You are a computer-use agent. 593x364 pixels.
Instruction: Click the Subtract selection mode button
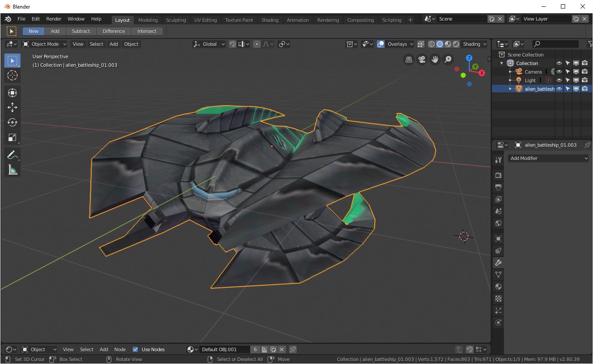pyautogui.click(x=81, y=31)
